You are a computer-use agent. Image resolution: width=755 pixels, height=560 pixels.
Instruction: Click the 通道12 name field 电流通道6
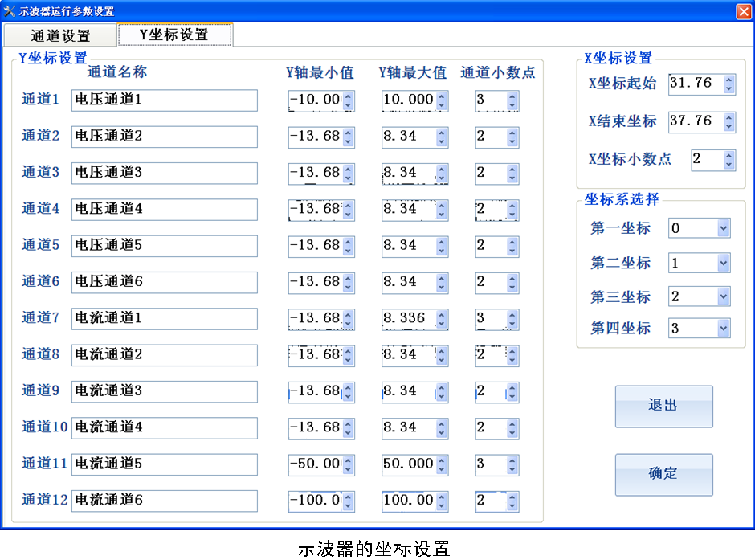pyautogui.click(x=164, y=501)
